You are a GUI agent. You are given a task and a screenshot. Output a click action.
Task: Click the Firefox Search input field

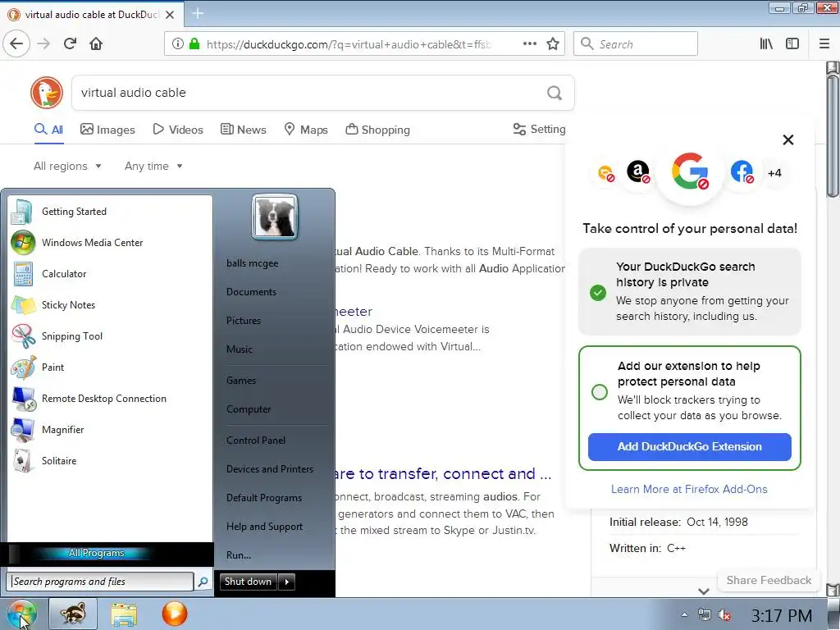[636, 44]
